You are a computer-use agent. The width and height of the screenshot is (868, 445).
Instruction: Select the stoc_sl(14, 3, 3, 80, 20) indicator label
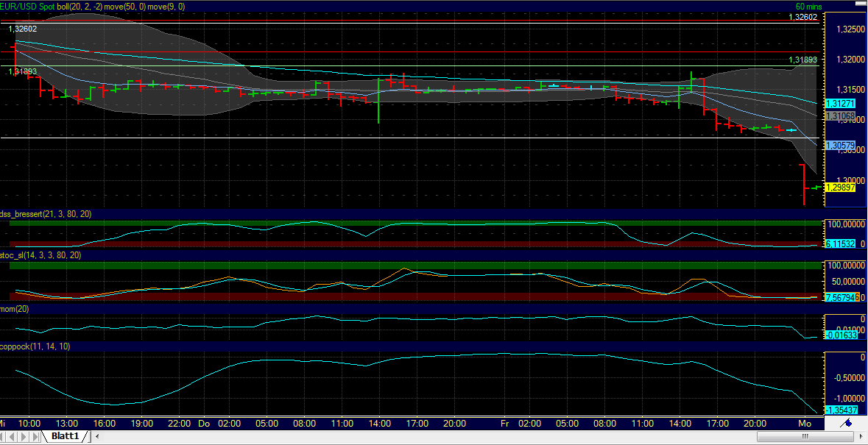click(x=40, y=256)
